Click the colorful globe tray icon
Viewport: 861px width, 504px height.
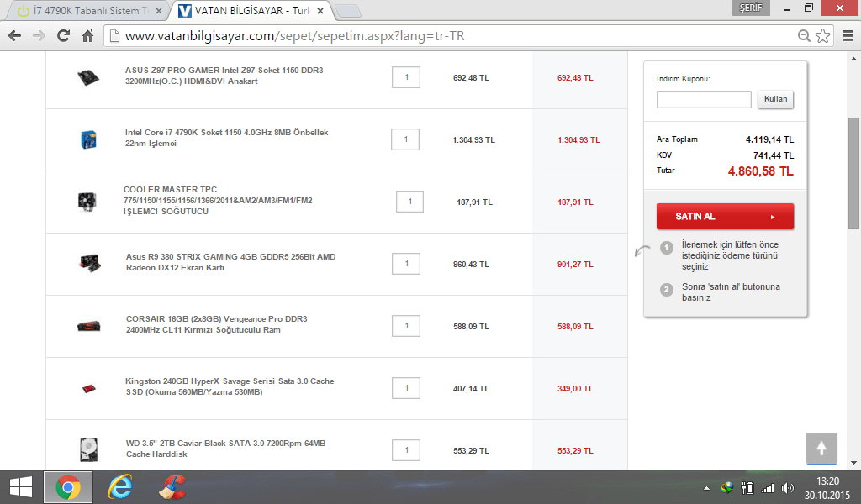727,487
